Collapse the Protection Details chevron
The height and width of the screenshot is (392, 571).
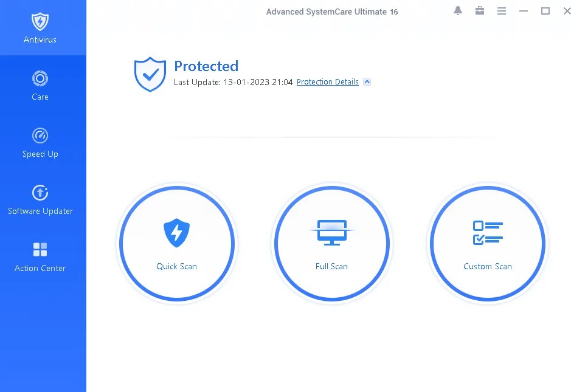click(x=367, y=82)
